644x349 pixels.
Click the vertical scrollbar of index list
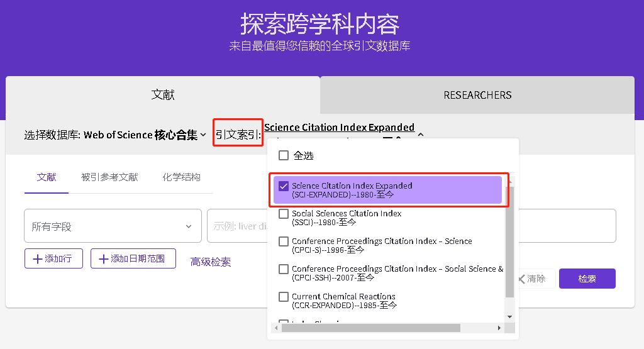pos(509,242)
